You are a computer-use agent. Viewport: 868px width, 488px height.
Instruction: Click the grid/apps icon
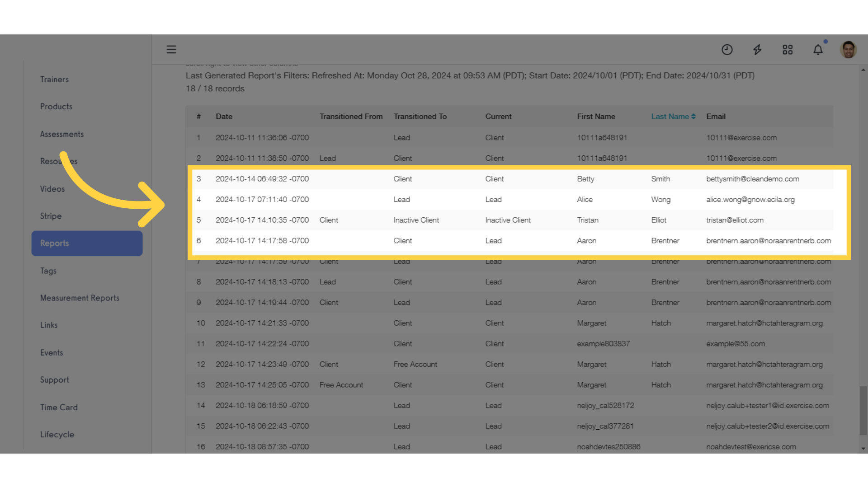(x=788, y=49)
